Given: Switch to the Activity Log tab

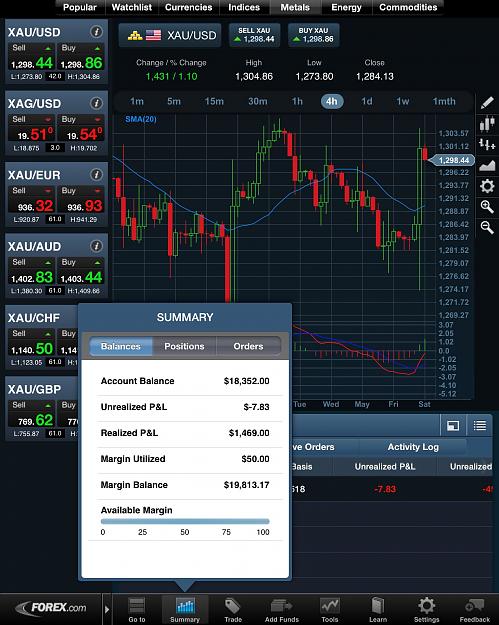Looking at the screenshot, I should [x=413, y=447].
